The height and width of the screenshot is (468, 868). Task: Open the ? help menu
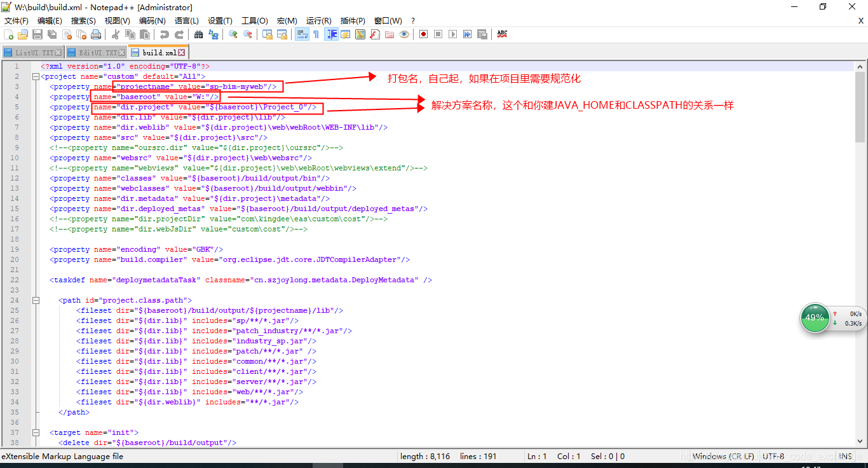pos(413,21)
